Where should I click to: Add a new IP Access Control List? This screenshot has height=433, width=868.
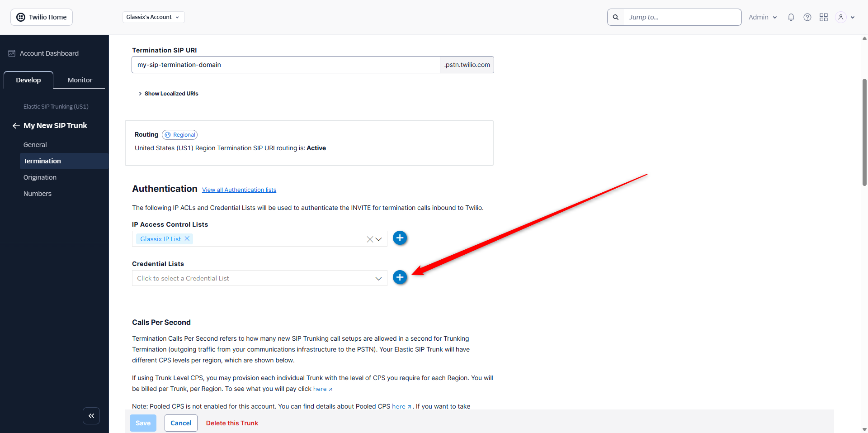pyautogui.click(x=400, y=238)
